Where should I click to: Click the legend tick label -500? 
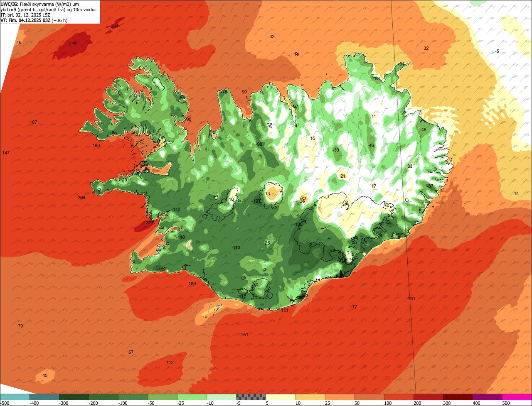click(x=5, y=403)
